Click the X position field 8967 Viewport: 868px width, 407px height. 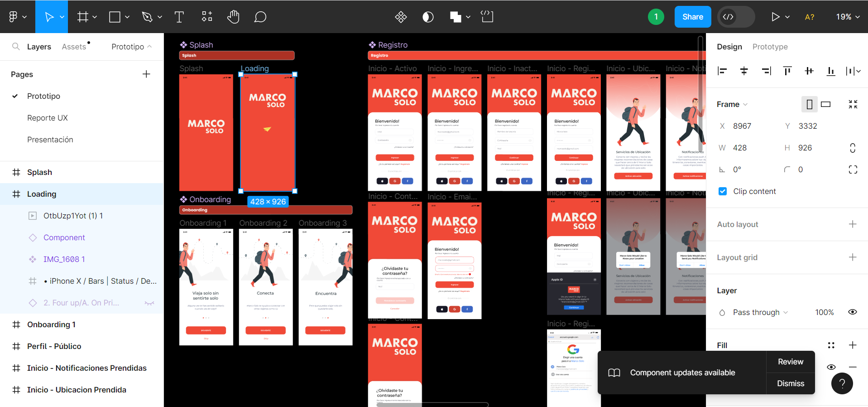coord(742,126)
